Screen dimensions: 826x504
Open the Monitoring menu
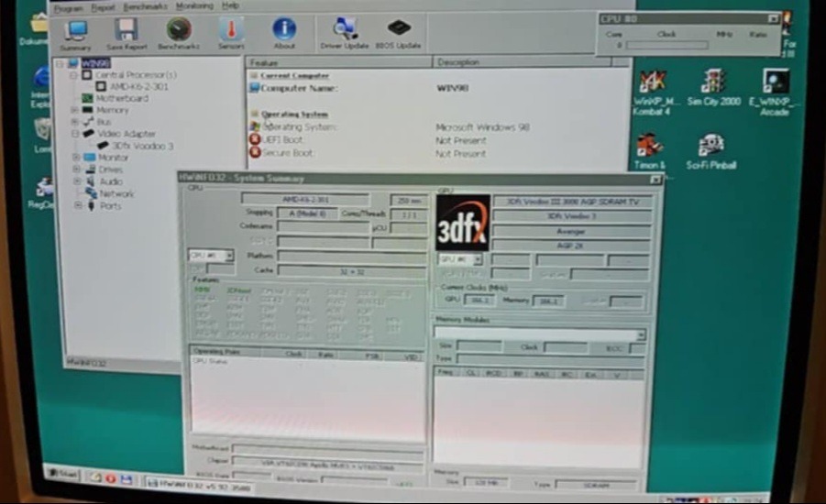[x=194, y=6]
